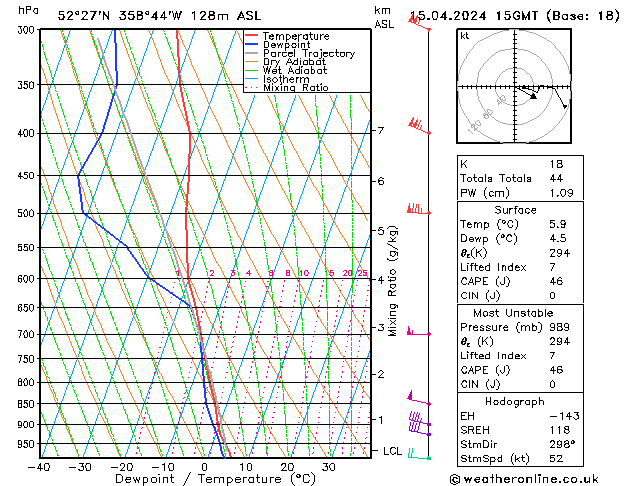629x486 pixels.
Task: Click the hodograph plot circle
Action: point(514,86)
